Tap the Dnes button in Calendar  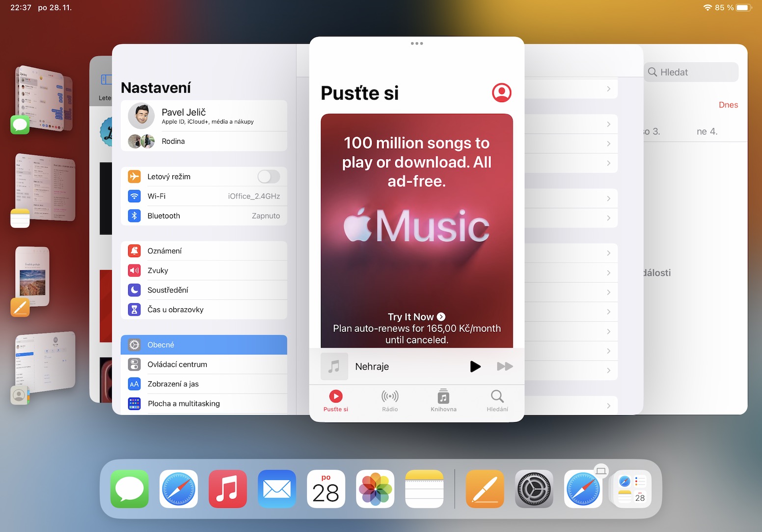pyautogui.click(x=728, y=105)
